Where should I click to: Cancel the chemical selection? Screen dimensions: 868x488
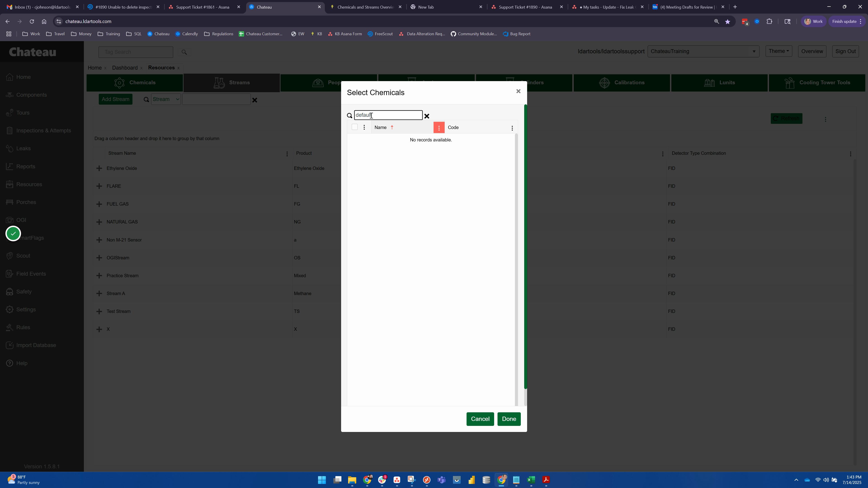click(x=480, y=419)
